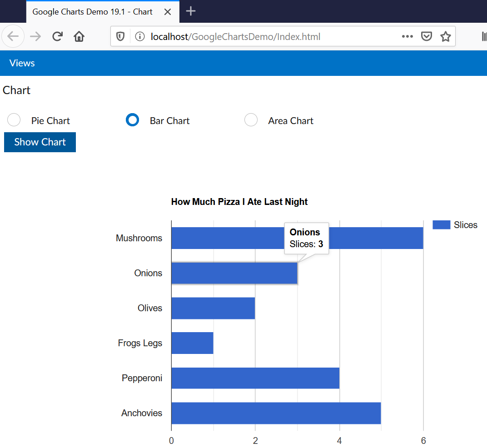Bookmark this page with the star icon

tap(445, 37)
